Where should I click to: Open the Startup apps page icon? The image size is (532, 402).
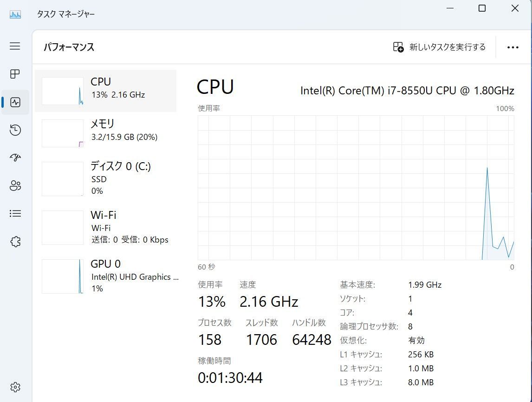click(x=15, y=158)
